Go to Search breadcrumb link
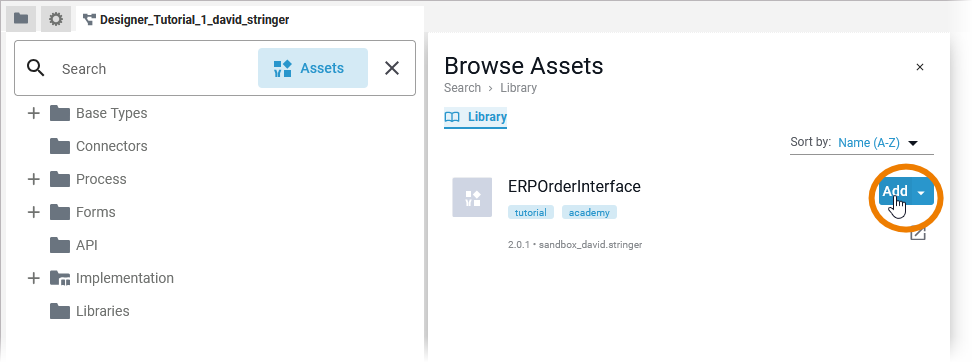 [462, 88]
